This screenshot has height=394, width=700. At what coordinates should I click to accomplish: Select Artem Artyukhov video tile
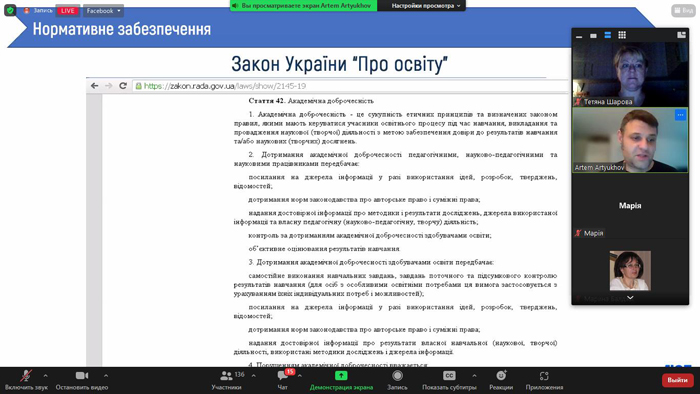click(x=630, y=140)
